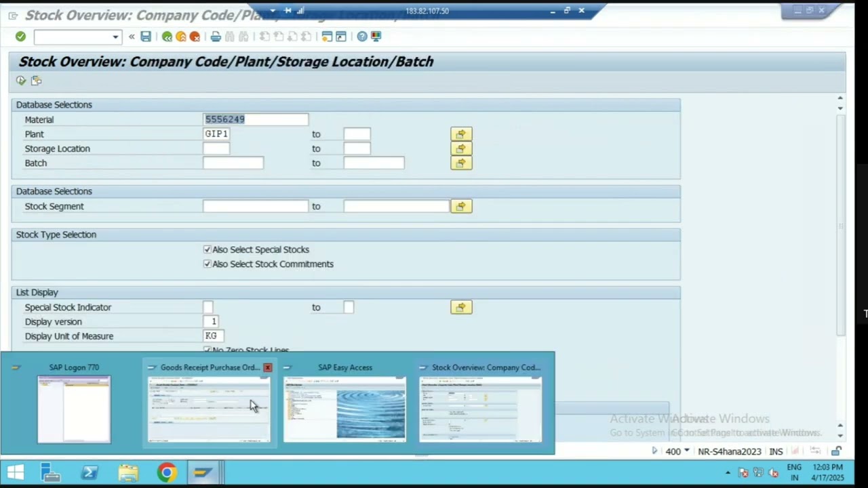Open Customize Local Layout monitor icon
The height and width of the screenshot is (488, 868).
point(376,37)
